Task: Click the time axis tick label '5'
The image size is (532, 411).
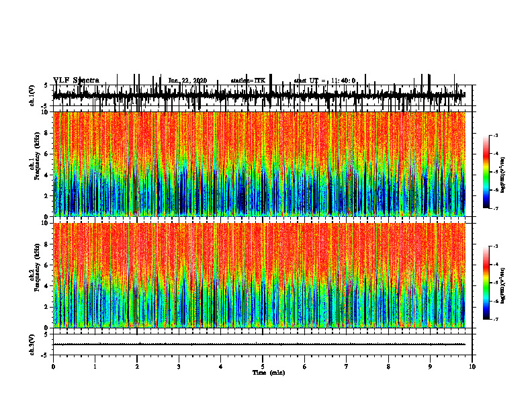Action: pyautogui.click(x=263, y=367)
